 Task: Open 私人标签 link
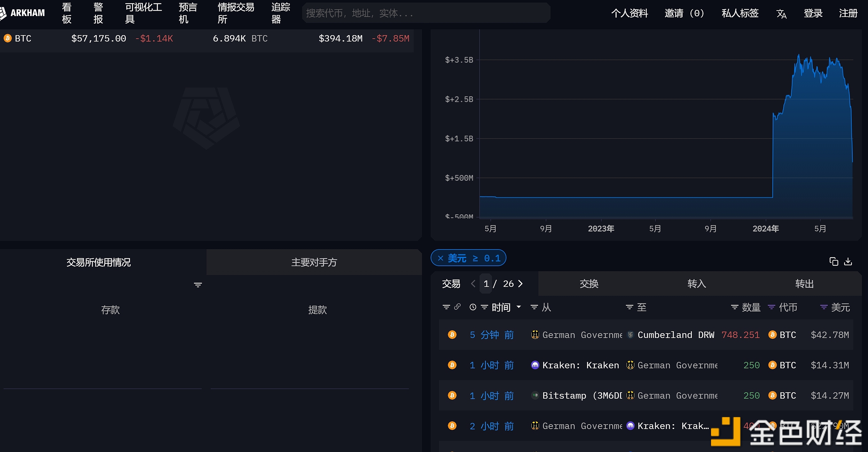tap(740, 13)
